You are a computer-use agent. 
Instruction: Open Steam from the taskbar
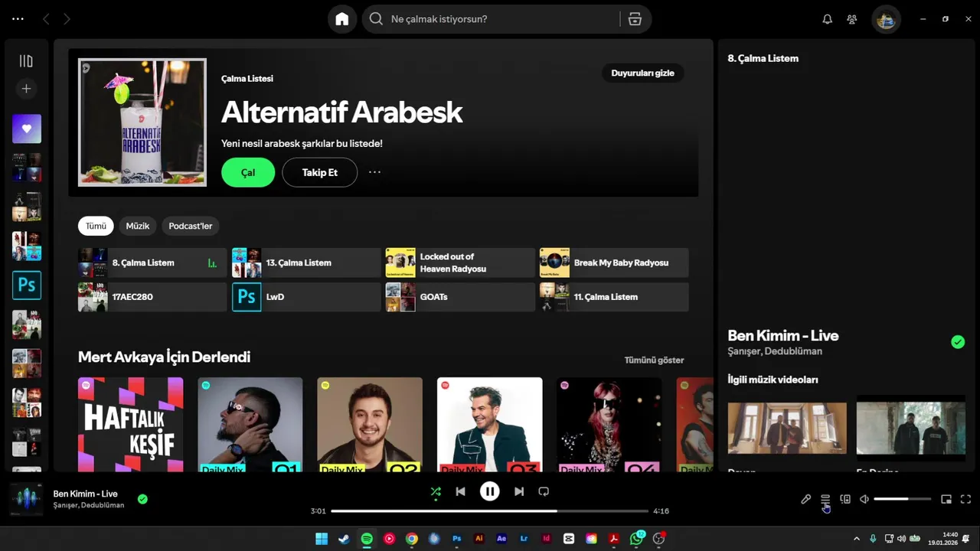click(x=345, y=539)
